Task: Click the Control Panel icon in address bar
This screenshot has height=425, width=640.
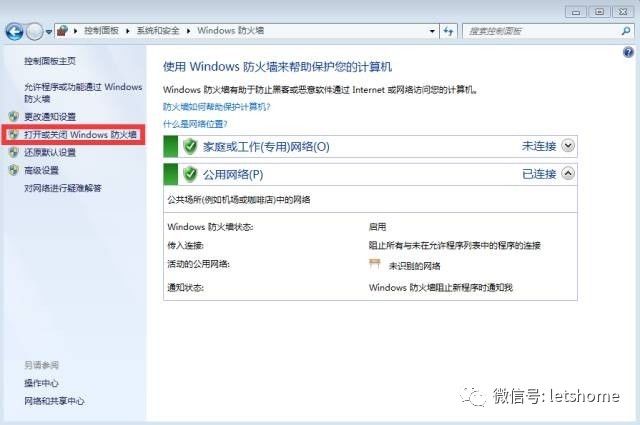Action: point(62,31)
